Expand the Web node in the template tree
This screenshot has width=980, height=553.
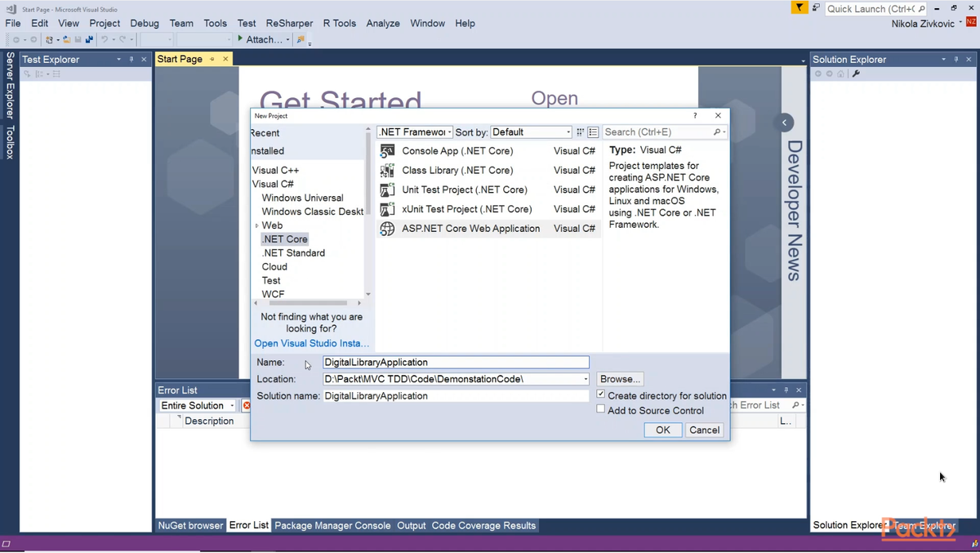tap(256, 226)
